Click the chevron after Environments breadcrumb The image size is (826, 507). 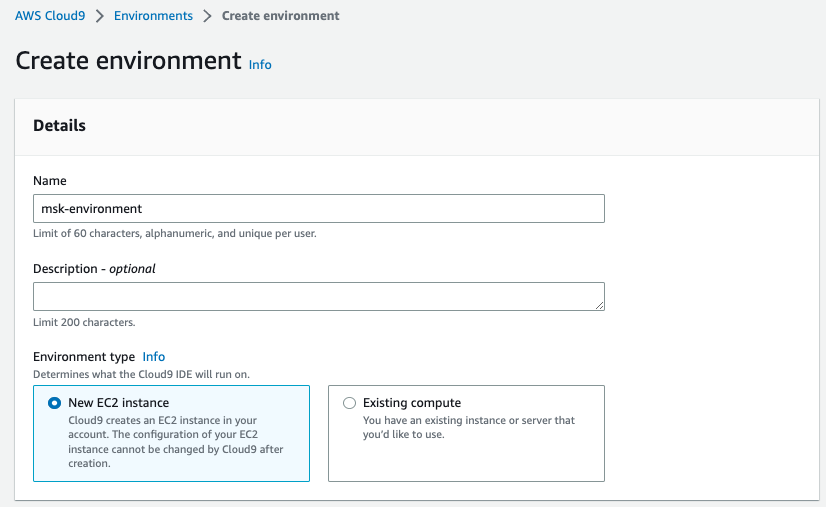pyautogui.click(x=208, y=16)
